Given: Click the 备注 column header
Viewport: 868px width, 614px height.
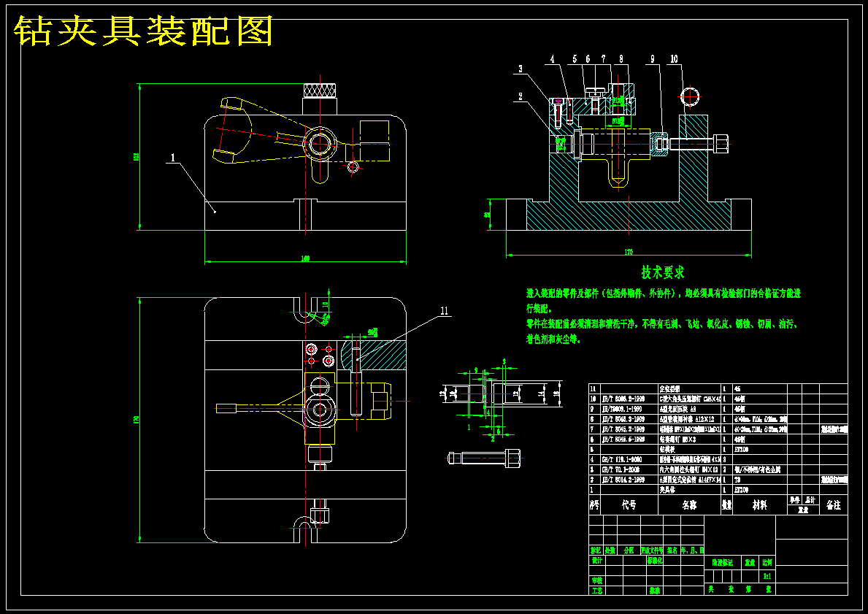Looking at the screenshot, I should [x=833, y=505].
